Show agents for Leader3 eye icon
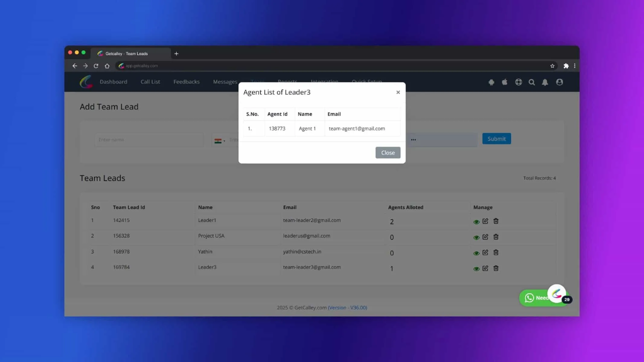Screen dimensions: 644x362 coord(476,269)
